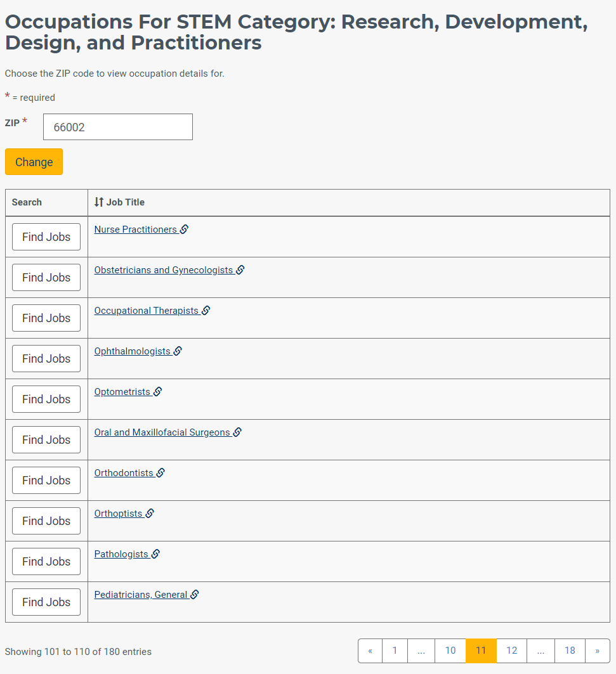Click the link icon next to Occupational Therapists
The width and height of the screenshot is (616, 674).
point(206,310)
